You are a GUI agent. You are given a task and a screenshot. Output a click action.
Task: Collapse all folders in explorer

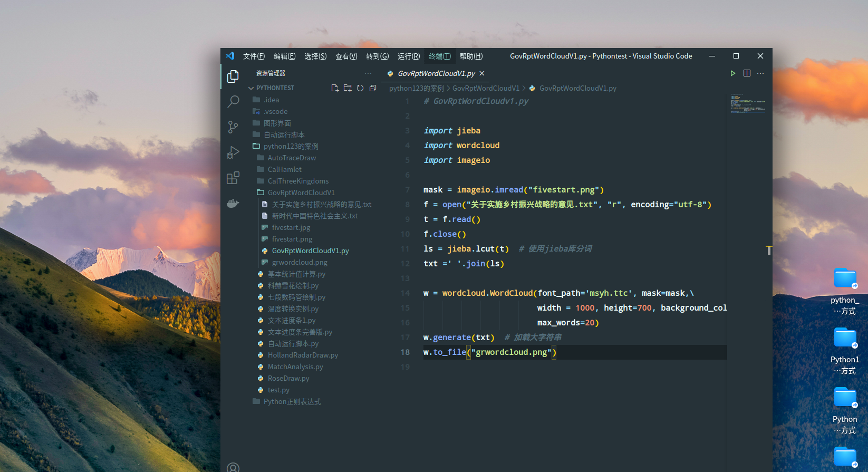pos(373,88)
